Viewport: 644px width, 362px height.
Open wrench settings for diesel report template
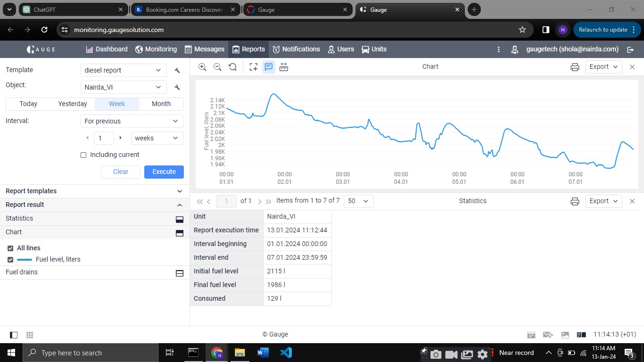tap(177, 70)
